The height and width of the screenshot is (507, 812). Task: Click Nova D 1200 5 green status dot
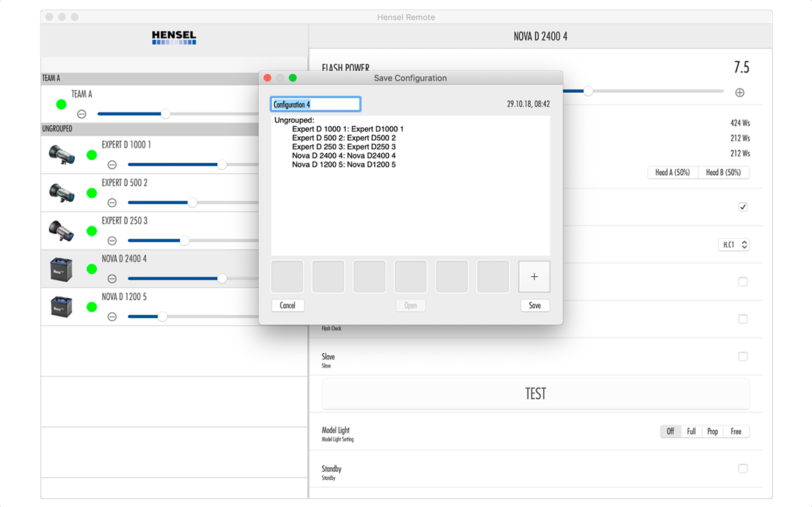click(x=91, y=307)
